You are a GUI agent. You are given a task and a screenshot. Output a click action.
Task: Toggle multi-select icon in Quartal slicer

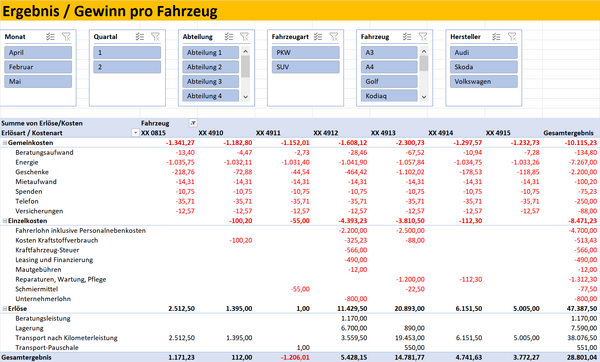(140, 37)
